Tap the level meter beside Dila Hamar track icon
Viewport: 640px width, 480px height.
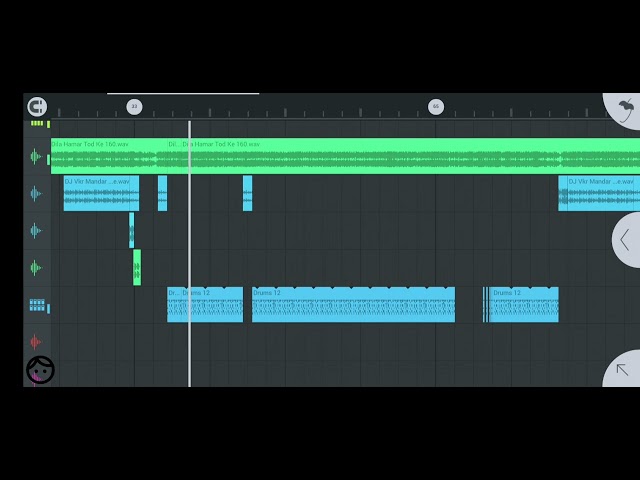point(49,160)
